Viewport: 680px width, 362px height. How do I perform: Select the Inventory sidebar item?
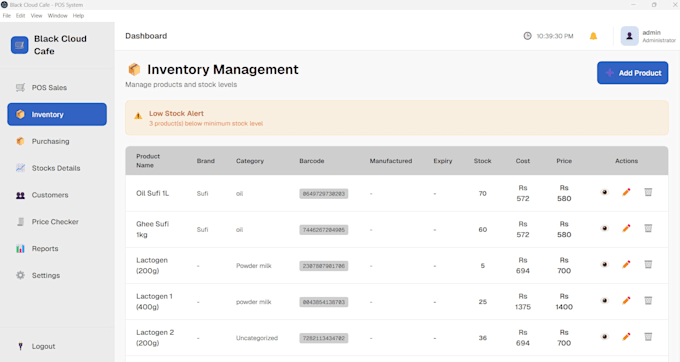point(57,114)
